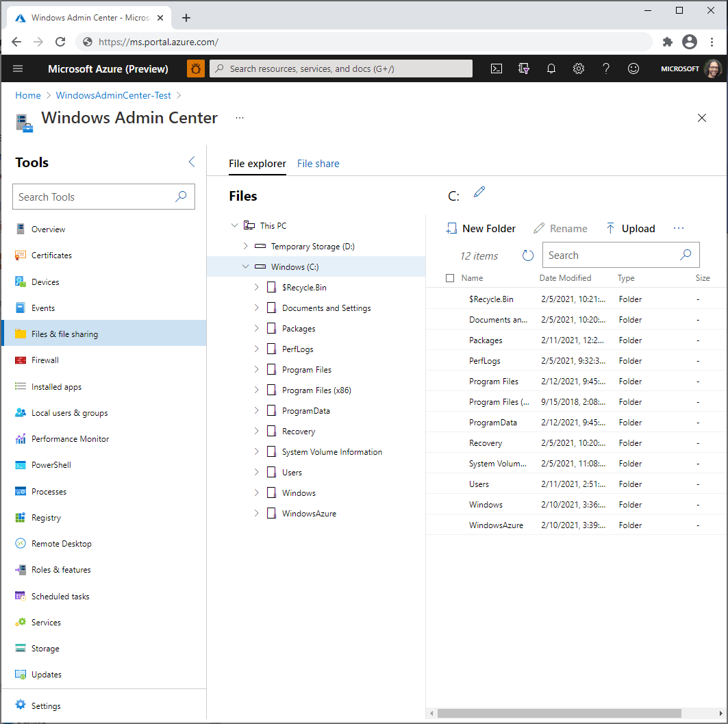The height and width of the screenshot is (724, 728).
Task: Click the refresh icon next to 12 items
Action: coord(527,255)
